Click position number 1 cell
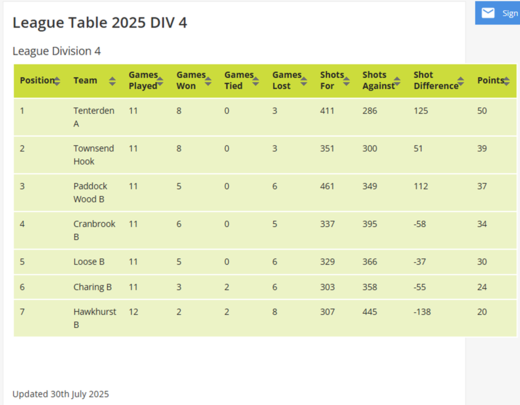The width and height of the screenshot is (520, 405). click(x=22, y=111)
